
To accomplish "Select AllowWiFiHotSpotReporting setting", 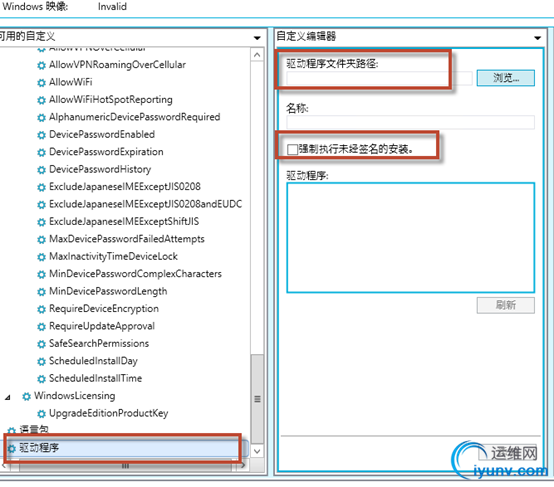I will (111, 100).
